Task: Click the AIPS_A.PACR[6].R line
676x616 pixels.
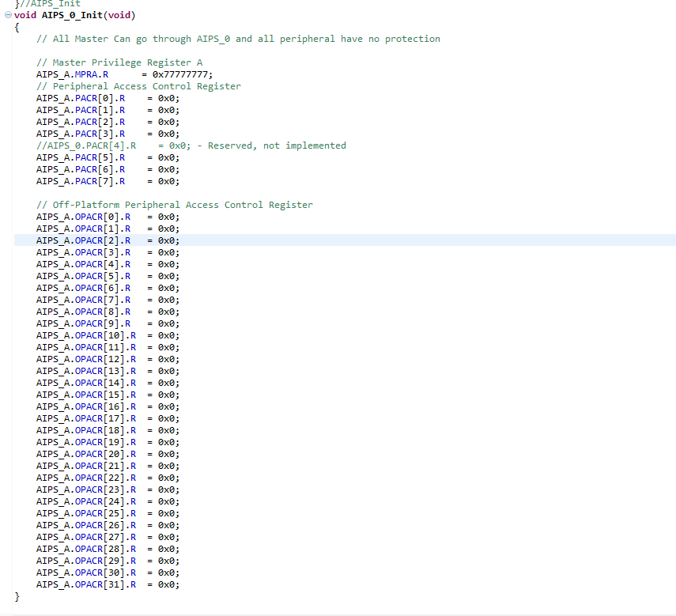Action: 108,169
